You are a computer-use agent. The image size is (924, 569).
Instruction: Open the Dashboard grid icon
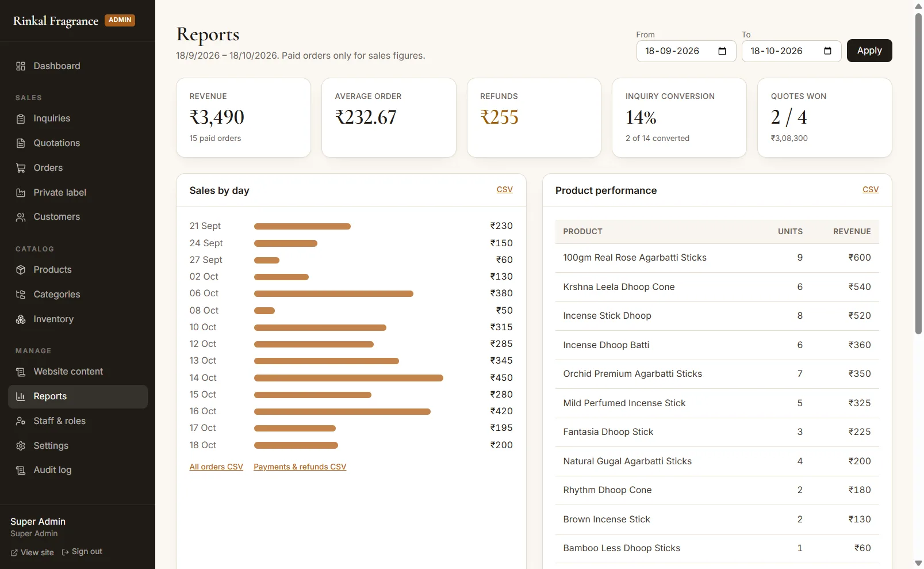(x=21, y=66)
